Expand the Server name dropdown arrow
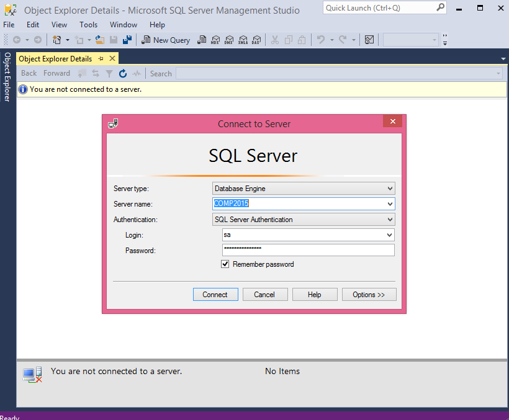 [x=390, y=204]
